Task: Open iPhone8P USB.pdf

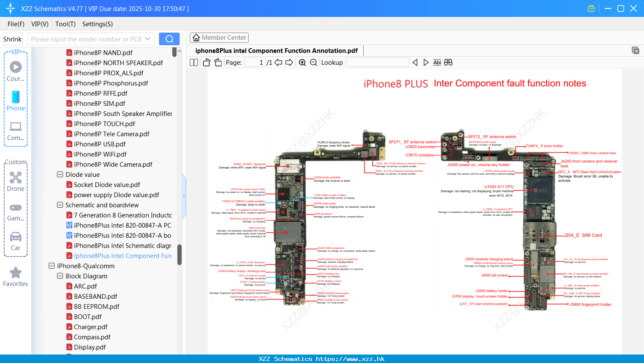Action: coord(99,144)
